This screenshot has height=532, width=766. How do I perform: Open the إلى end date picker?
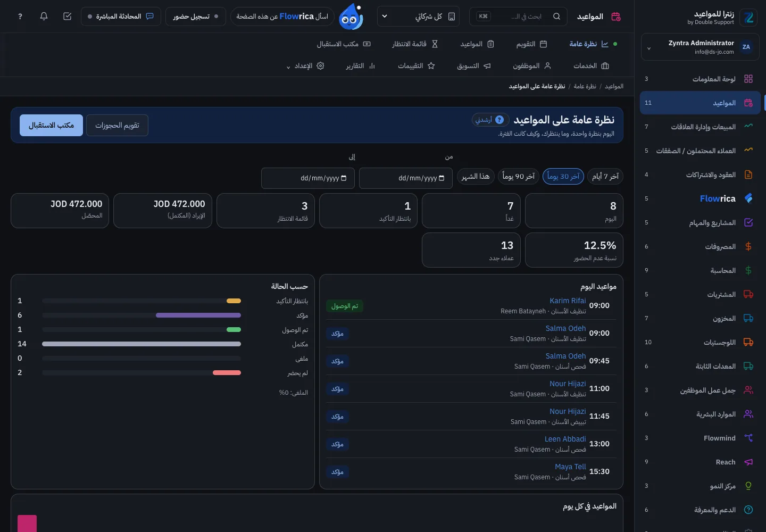[308, 178]
